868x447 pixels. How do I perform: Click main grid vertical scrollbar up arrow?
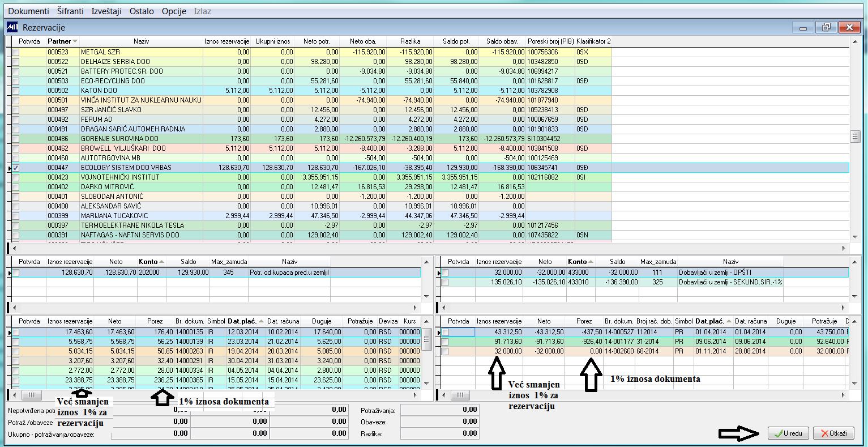(x=856, y=42)
